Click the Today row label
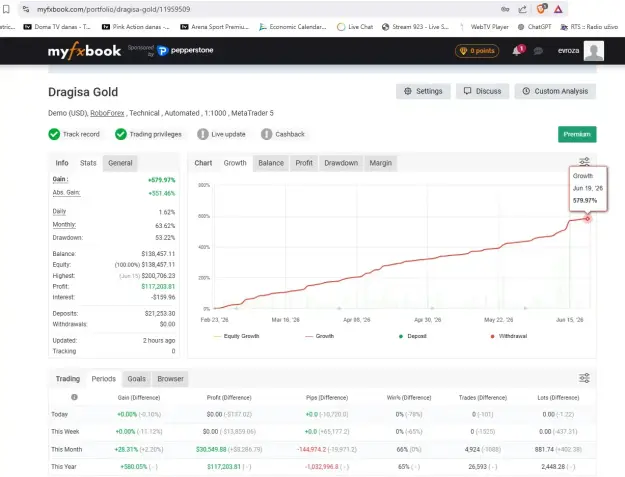Viewport: 625px width, 477px height. 59,414
